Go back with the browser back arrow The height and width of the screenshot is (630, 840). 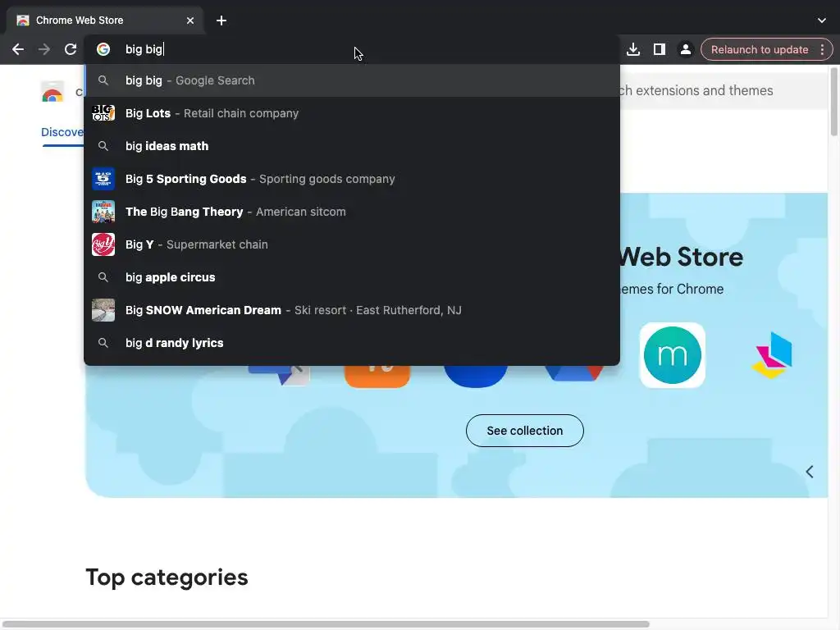pyautogui.click(x=18, y=49)
